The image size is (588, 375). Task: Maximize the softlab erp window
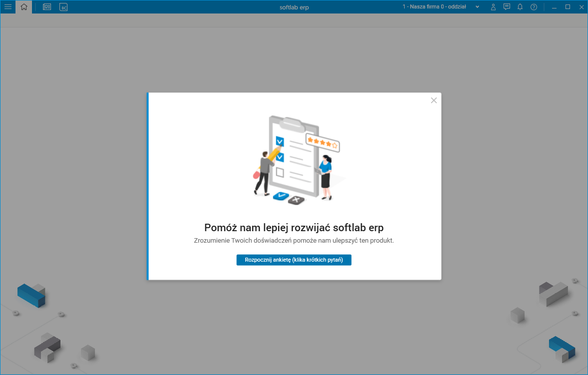coord(568,7)
